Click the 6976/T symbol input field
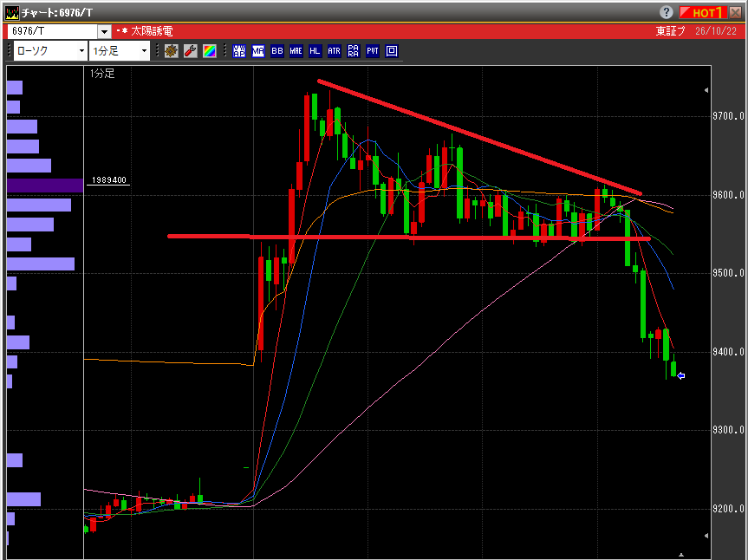The width and height of the screenshot is (748, 560). 54,31
